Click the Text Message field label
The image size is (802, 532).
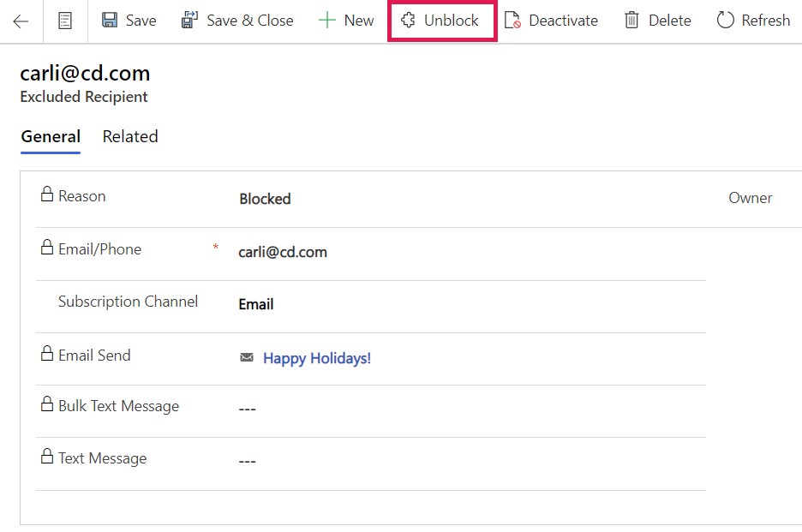[102, 457]
